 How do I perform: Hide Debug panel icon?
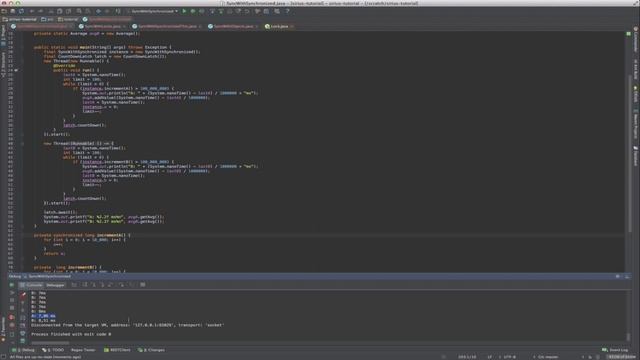coord(627,276)
